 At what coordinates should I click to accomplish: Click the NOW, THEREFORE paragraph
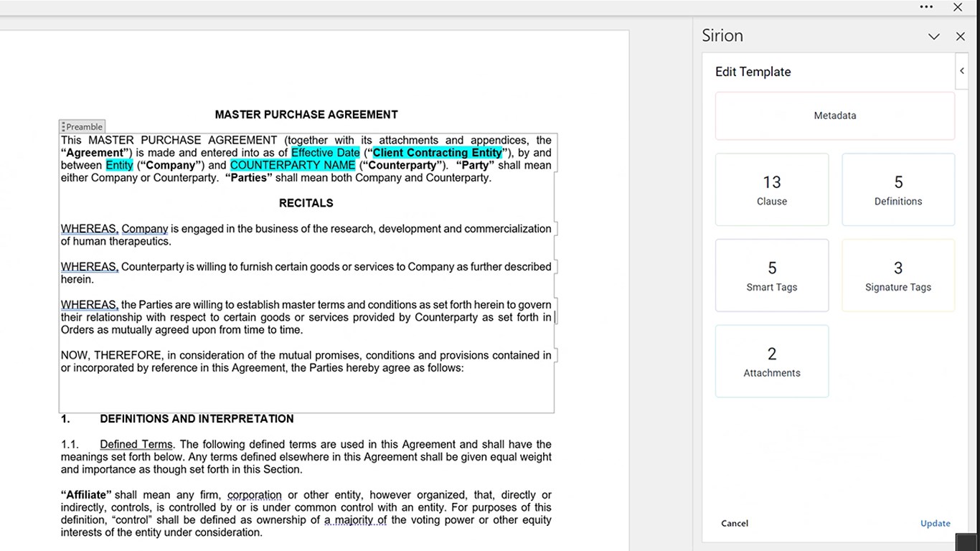pos(306,362)
